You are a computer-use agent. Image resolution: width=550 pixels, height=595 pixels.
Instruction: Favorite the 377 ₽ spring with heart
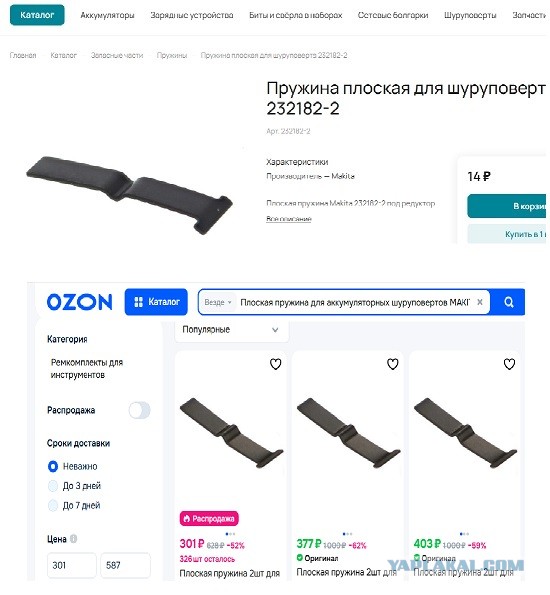point(392,364)
